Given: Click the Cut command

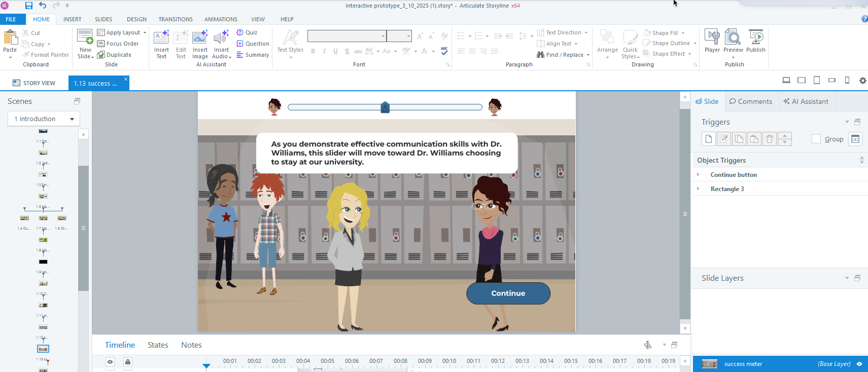Looking at the screenshot, I should (31, 32).
